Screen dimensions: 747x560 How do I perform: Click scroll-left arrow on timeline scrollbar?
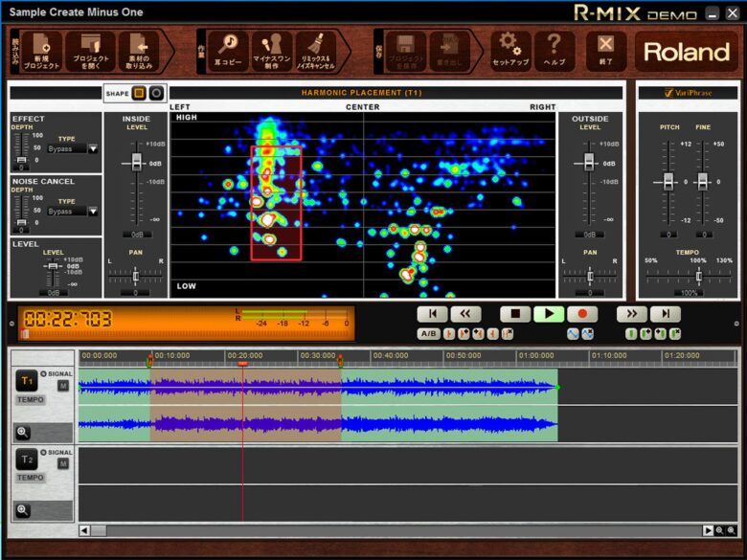click(84, 530)
